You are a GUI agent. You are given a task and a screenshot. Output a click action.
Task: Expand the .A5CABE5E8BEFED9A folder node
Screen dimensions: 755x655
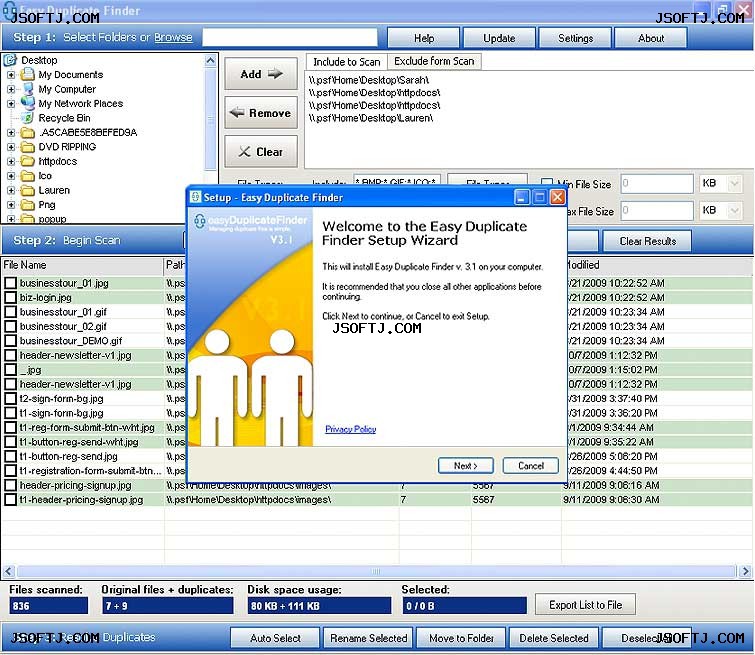(x=11, y=132)
